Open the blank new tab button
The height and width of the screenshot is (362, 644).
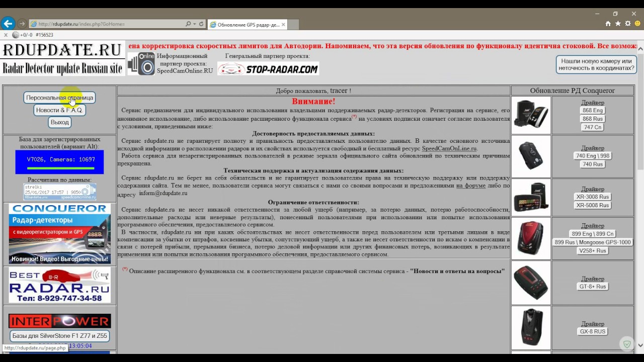294,24
